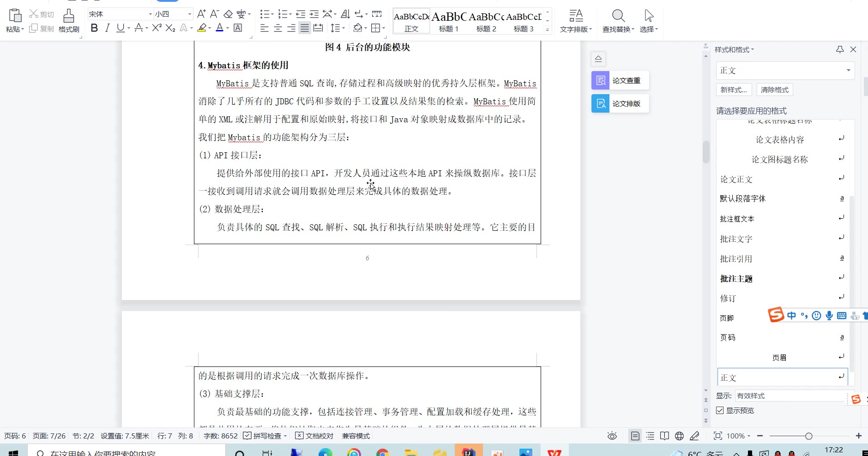Image resolution: width=868 pixels, height=456 pixels.
Task: Click the sort (A-Z) icon
Action: pyautogui.click(x=345, y=14)
